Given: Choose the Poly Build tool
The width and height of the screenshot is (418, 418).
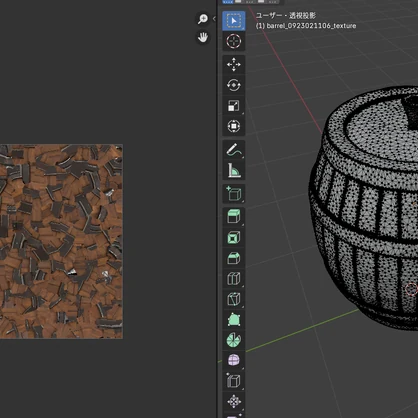Looking at the screenshot, I should coord(234,320).
